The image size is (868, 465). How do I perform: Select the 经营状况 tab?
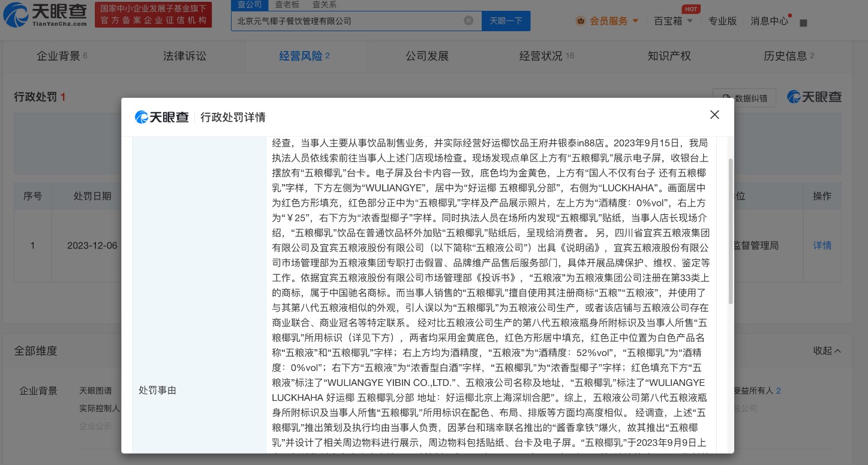pos(546,56)
